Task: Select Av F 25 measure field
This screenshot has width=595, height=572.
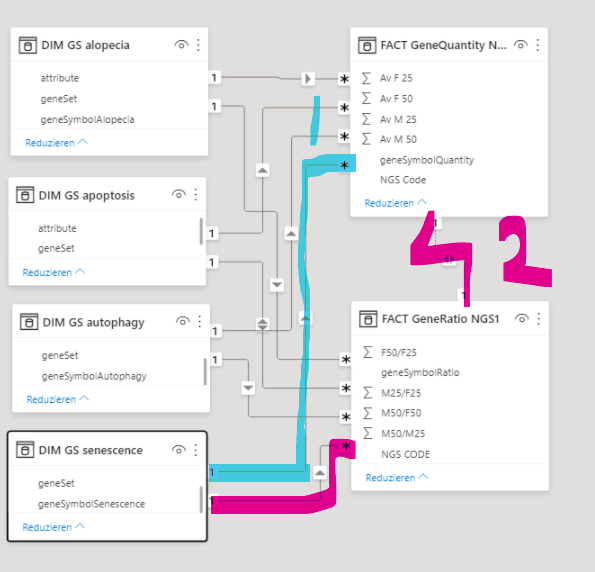Action: point(396,78)
